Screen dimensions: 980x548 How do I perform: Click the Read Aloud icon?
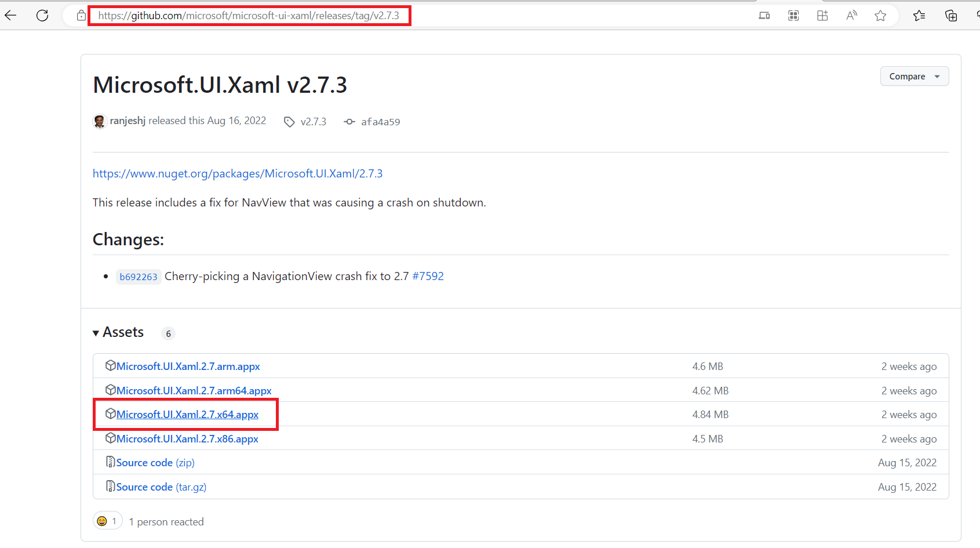(x=851, y=16)
